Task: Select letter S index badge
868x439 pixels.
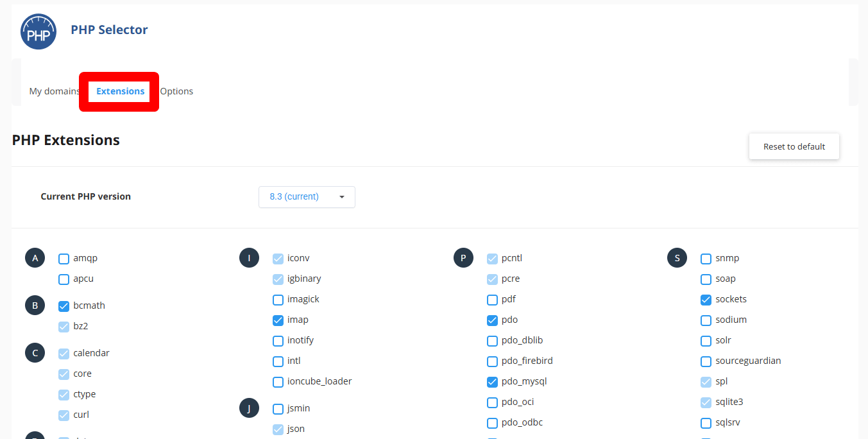Action: coord(677,258)
